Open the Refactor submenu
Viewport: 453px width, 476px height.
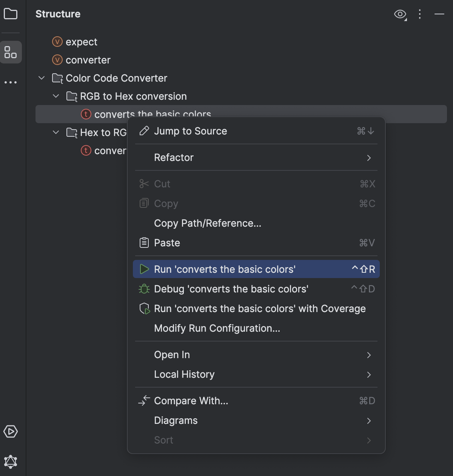pos(174,158)
